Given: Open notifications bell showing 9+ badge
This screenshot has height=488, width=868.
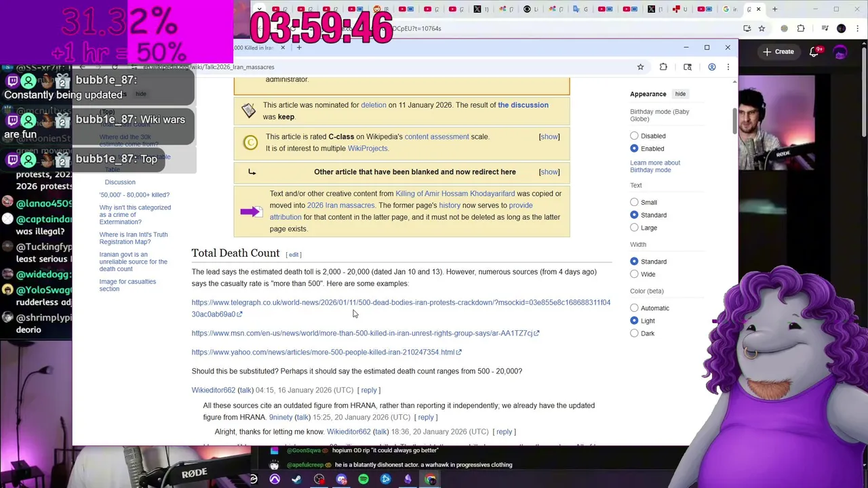Looking at the screenshot, I should [x=816, y=52].
